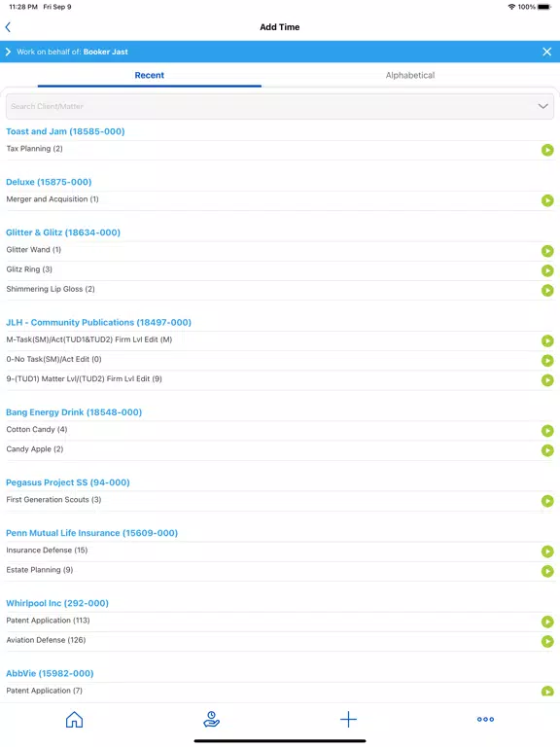560x747 pixels.
Task: Select the 0-No Task(SM)/Act Edit (0) row
Action: click(x=280, y=360)
